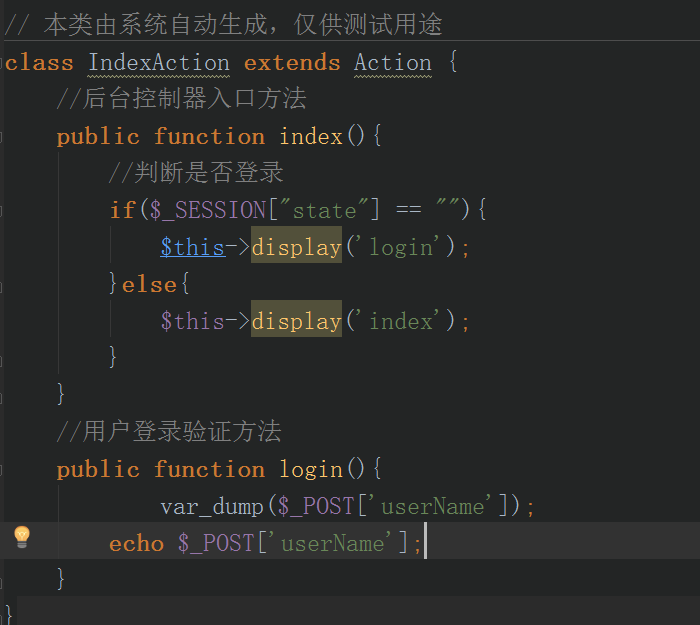Click the comment 后台控制器入口方法
Screen dimensions: 700x625
coord(182,99)
